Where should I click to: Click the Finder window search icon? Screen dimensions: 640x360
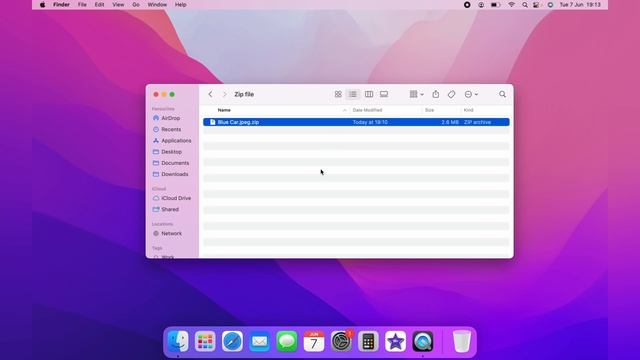502,94
